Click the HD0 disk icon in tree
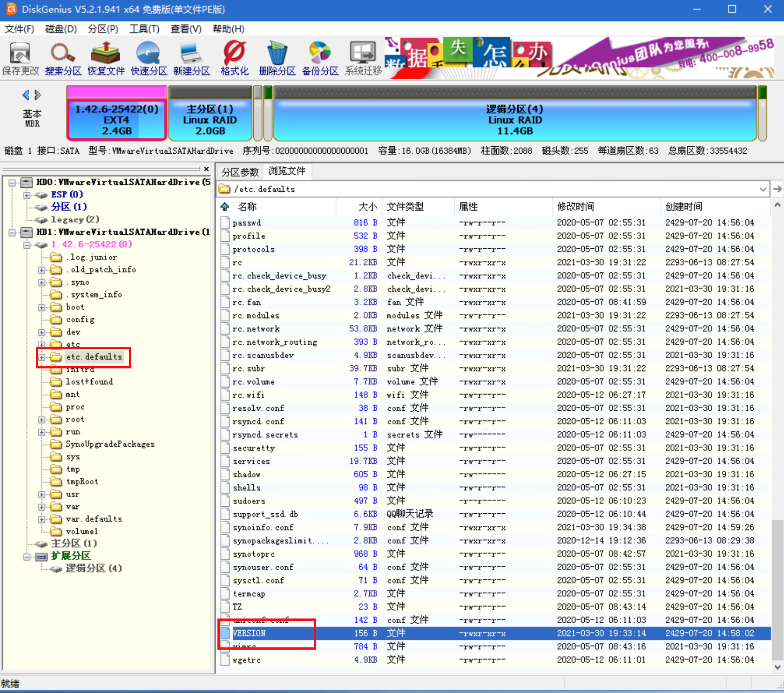The width and height of the screenshot is (784, 693). pyautogui.click(x=27, y=182)
